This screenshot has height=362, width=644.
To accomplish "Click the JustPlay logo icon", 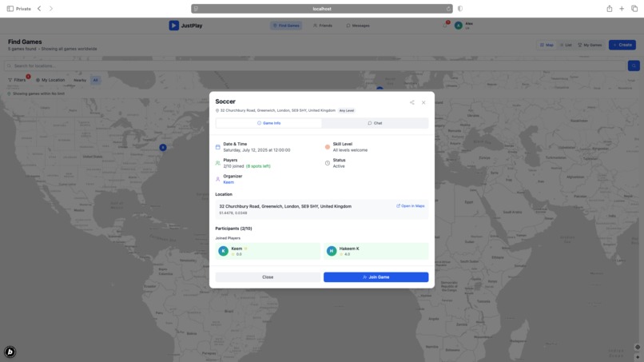I will coord(173,26).
